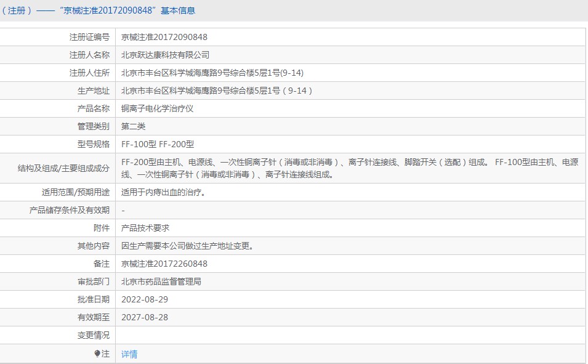Select attachment value 产品技术要求
This screenshot has width=588, height=364.
[x=145, y=228]
